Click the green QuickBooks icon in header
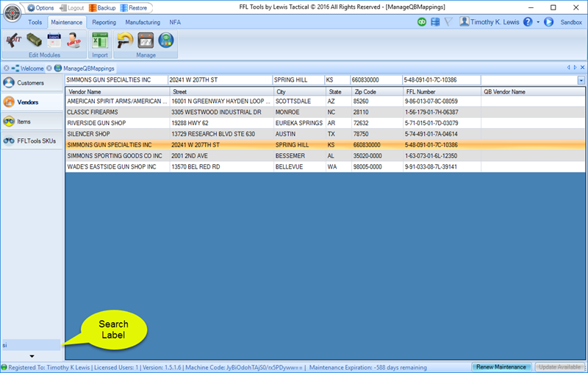Screen dimensions: 588x373 pos(421,22)
